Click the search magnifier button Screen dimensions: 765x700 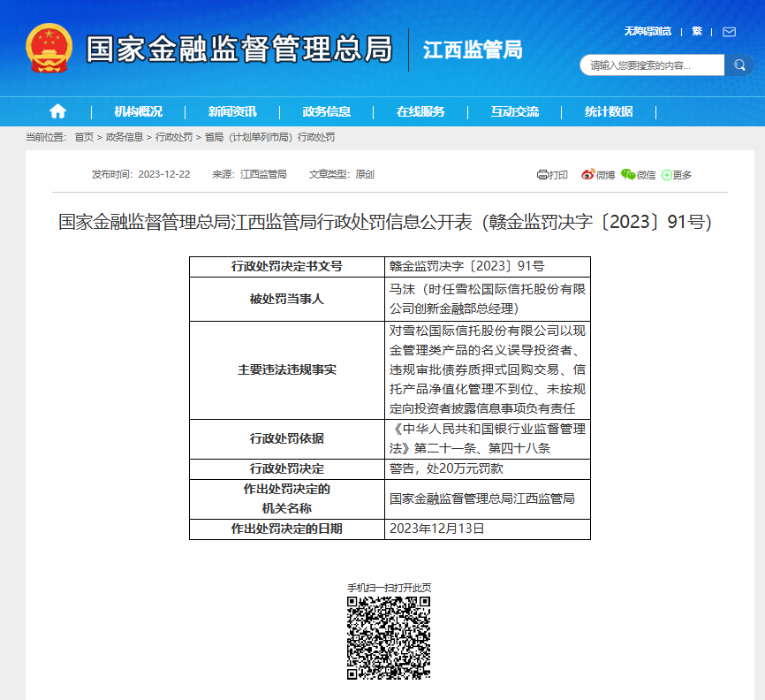click(x=739, y=65)
